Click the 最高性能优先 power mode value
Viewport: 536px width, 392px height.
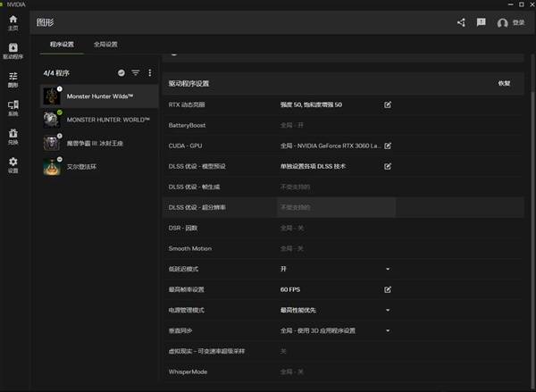297,311
